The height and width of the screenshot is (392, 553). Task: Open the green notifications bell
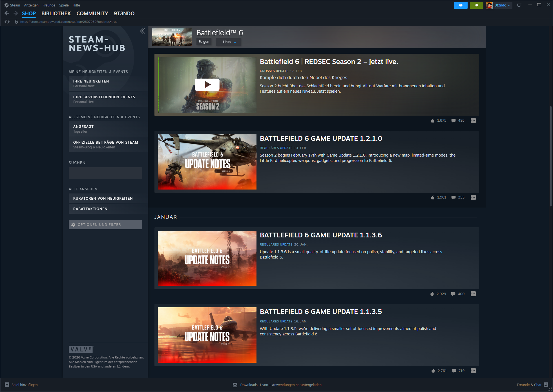[x=476, y=5]
